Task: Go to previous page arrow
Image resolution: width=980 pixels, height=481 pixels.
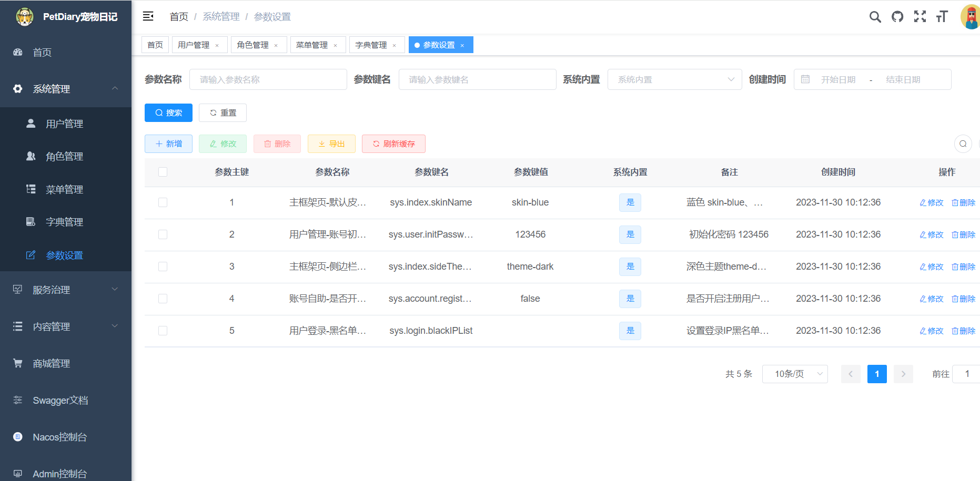Action: coord(851,374)
